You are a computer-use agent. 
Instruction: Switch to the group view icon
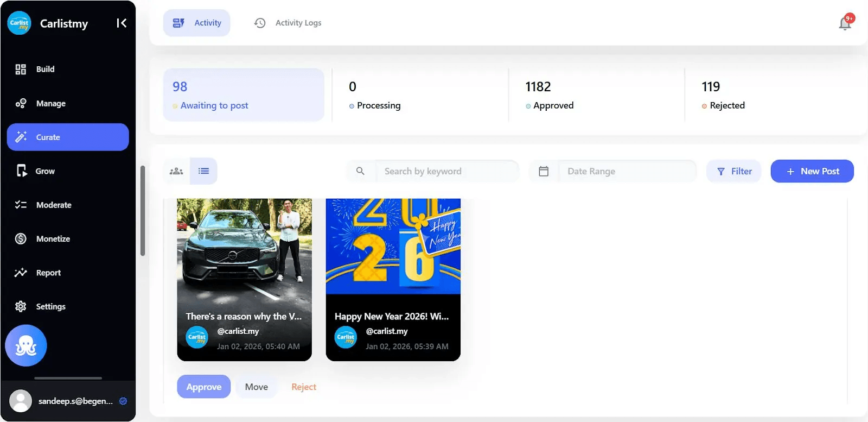pyautogui.click(x=176, y=171)
